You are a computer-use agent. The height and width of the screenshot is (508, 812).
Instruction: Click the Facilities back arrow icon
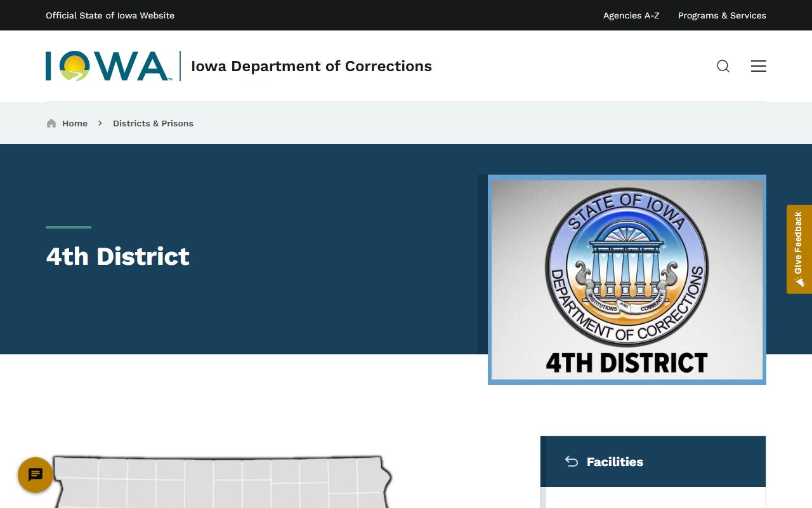click(x=572, y=462)
